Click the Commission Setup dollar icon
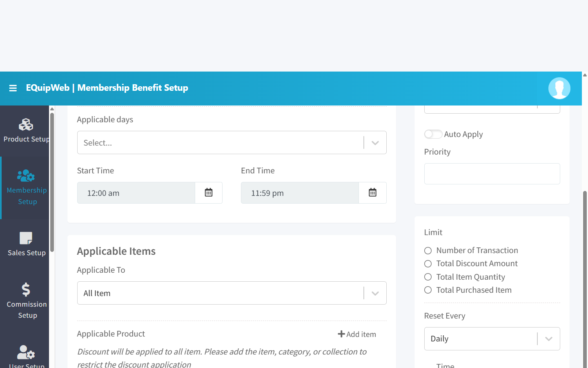 (26, 289)
